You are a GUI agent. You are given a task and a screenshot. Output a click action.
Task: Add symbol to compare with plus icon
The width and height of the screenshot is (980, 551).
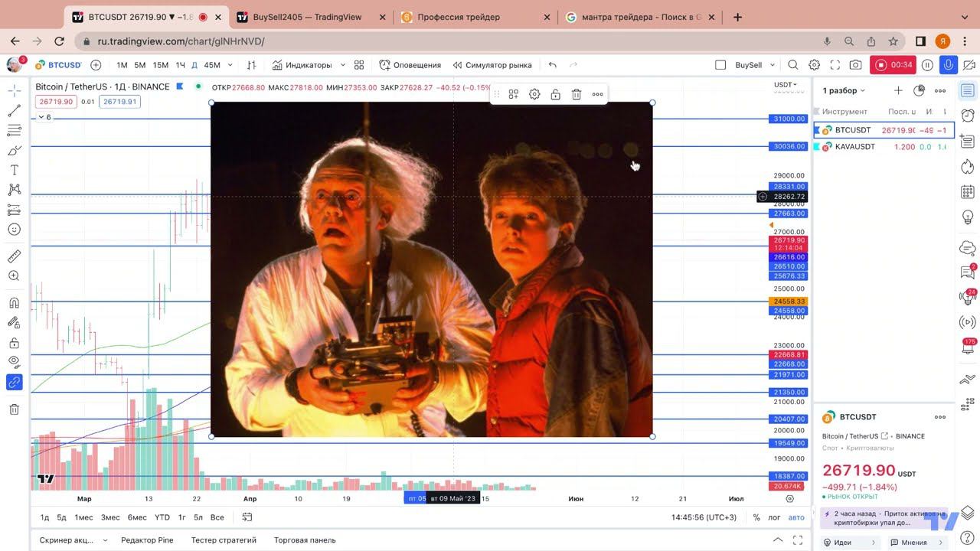(x=96, y=65)
